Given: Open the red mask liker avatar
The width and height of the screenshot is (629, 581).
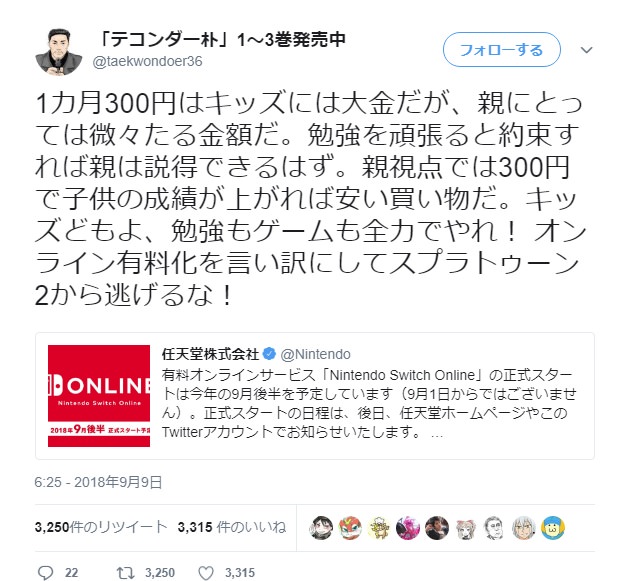Looking at the screenshot, I should pos(350,528).
